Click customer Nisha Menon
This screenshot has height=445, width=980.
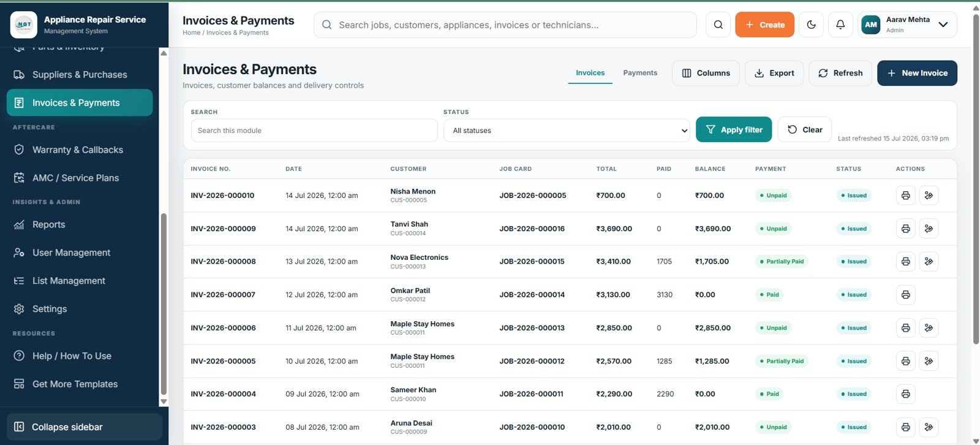coord(413,191)
